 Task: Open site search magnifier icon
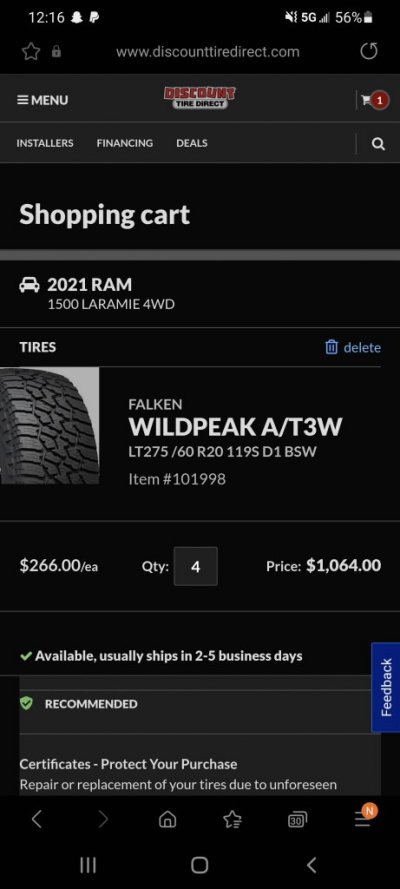378,143
